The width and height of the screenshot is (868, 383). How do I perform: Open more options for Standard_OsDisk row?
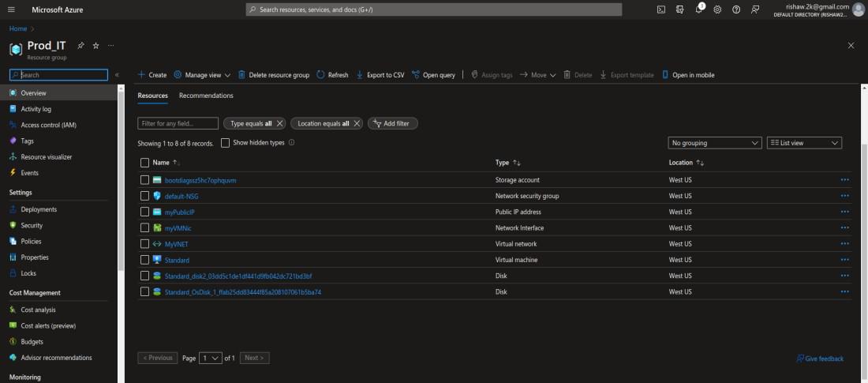(x=845, y=291)
